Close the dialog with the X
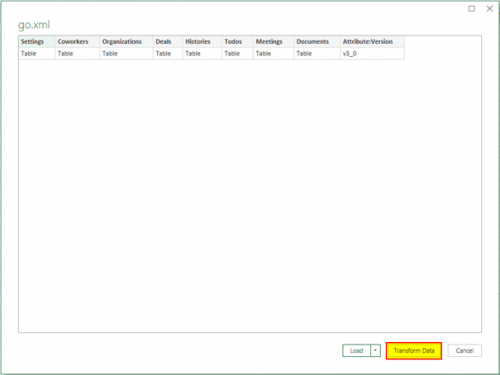 (x=489, y=9)
